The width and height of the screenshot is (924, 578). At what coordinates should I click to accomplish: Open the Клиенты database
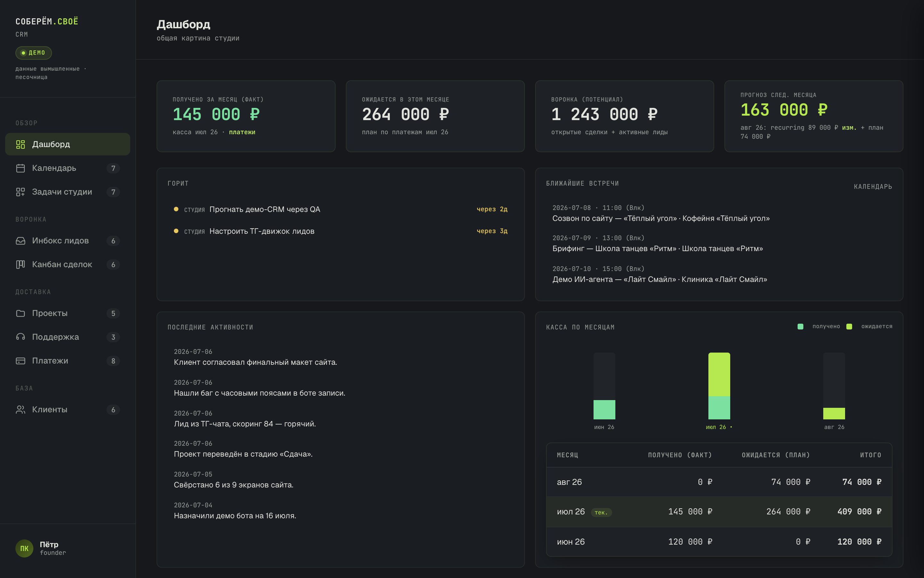coord(68,410)
